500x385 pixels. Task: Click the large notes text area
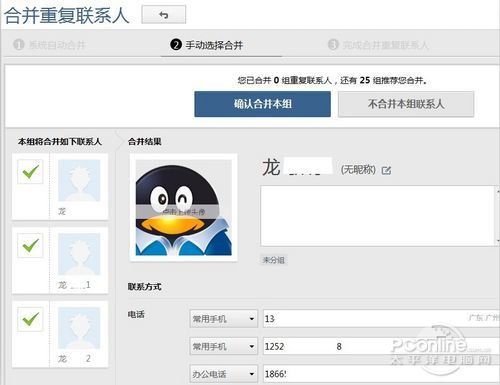pos(377,216)
